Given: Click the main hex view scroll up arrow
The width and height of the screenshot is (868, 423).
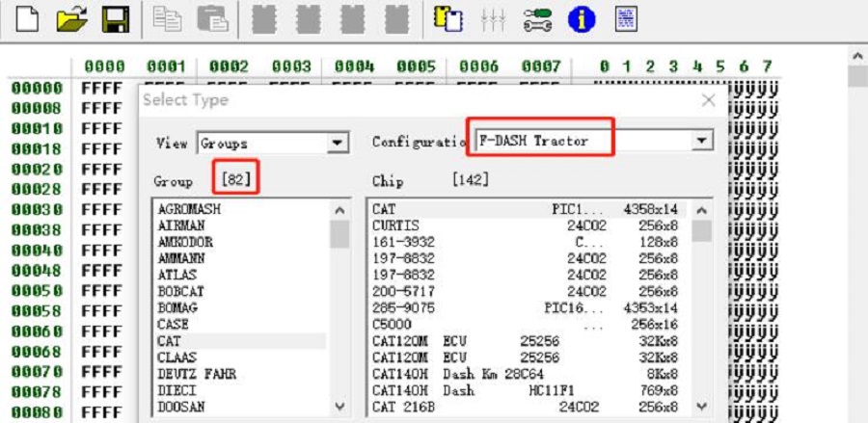Looking at the screenshot, I should click(858, 57).
